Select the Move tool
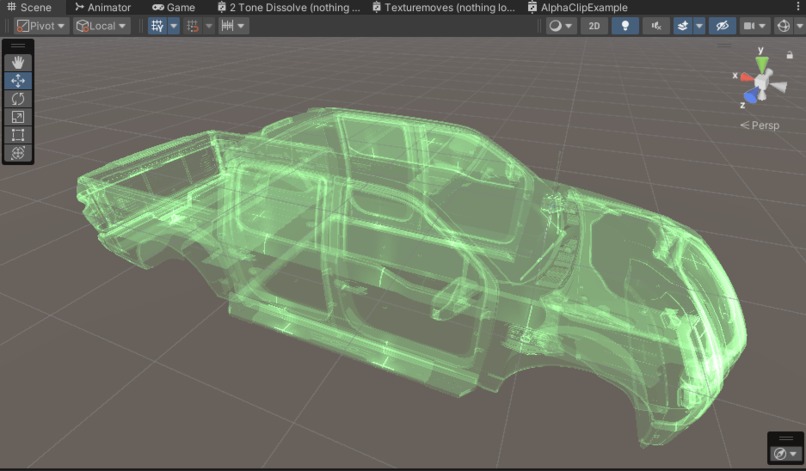The width and height of the screenshot is (806, 471). coord(18,81)
